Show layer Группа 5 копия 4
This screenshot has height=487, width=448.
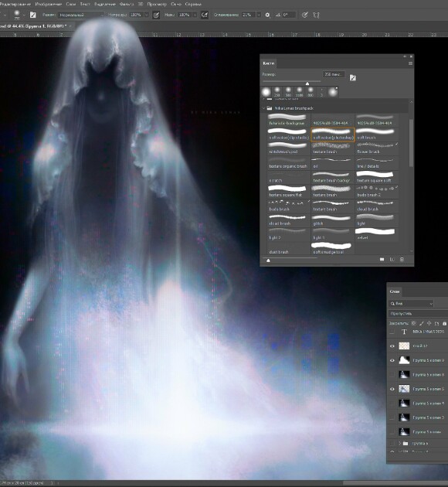tap(392, 404)
